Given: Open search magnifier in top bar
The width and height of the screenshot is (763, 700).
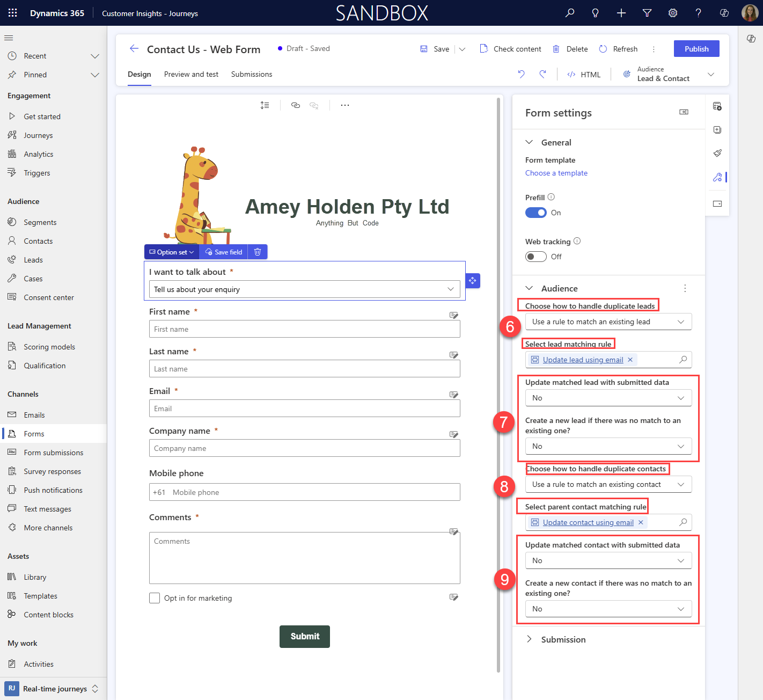Looking at the screenshot, I should click(x=570, y=13).
